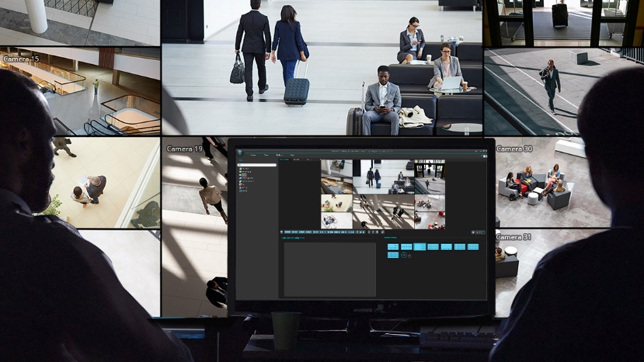This screenshot has width=644, height=362.
Task: Select the bottom tree row with the blue globe icon
Action: pos(243,191)
